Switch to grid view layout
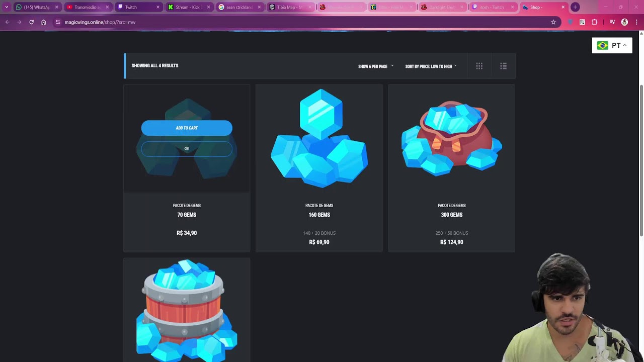644x362 pixels. 479,66
